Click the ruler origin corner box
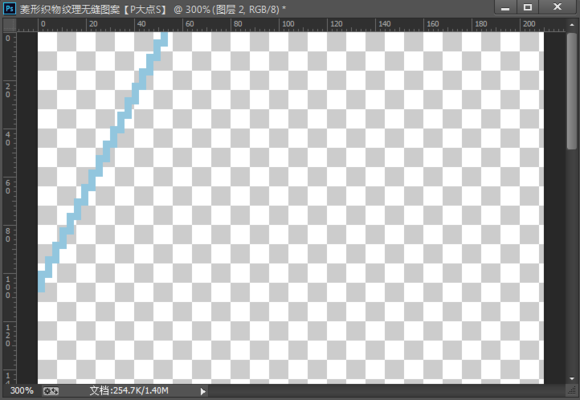 click(9, 25)
